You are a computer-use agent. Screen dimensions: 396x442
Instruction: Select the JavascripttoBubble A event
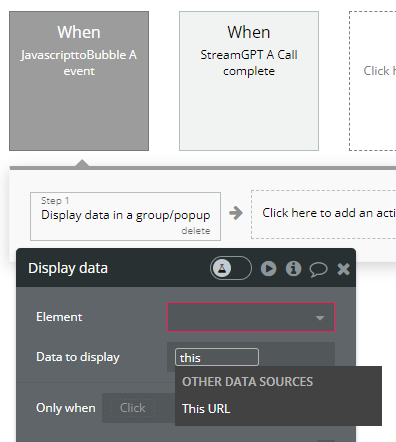point(79,81)
